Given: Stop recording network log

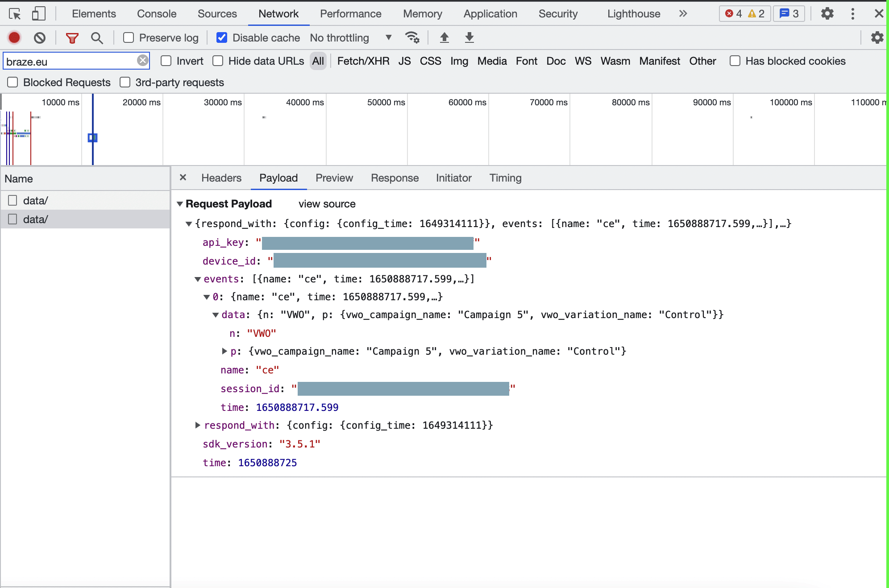Looking at the screenshot, I should click(14, 38).
